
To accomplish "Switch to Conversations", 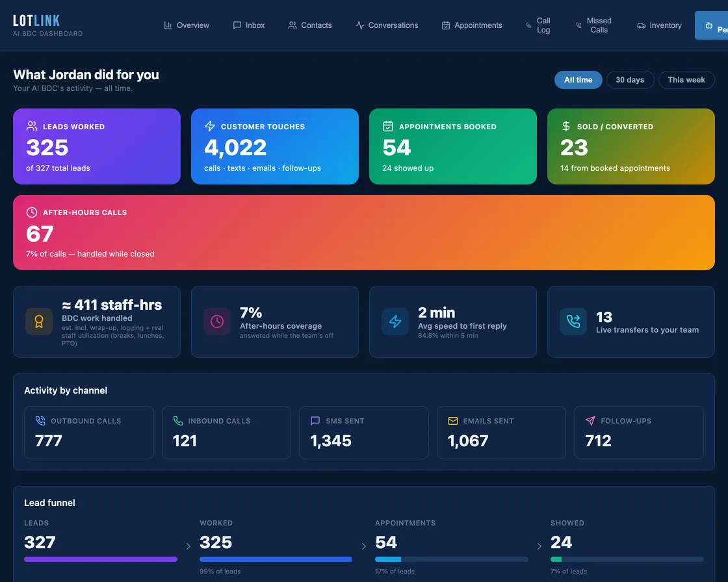I will click(387, 25).
